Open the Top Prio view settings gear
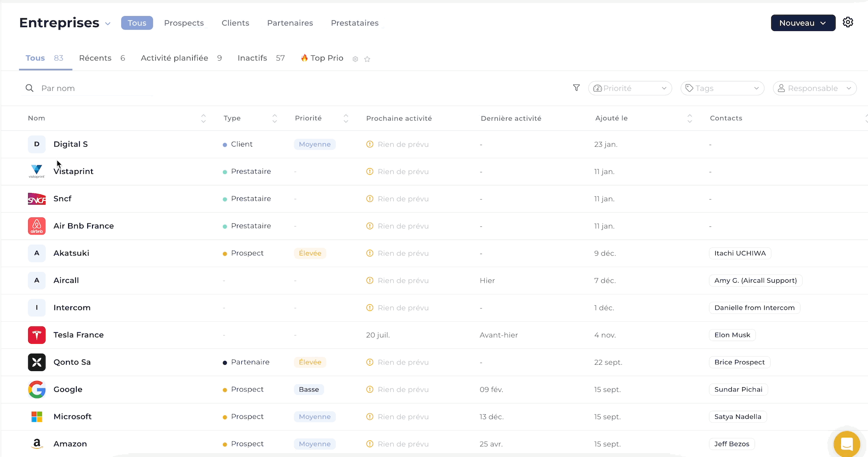 355,59
